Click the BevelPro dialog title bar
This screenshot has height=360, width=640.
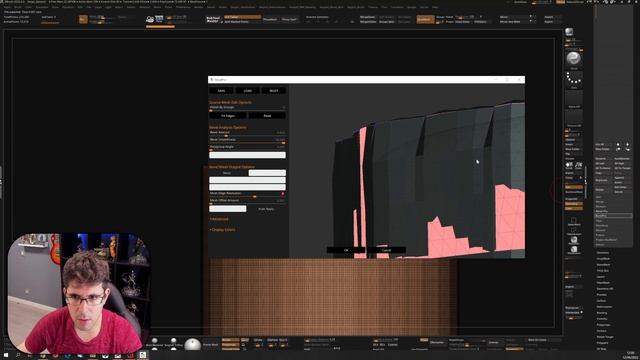(x=366, y=80)
